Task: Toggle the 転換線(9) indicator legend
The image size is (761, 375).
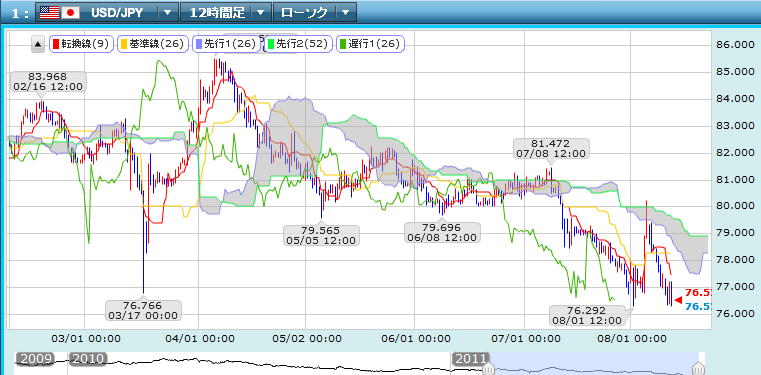Action: click(x=81, y=44)
